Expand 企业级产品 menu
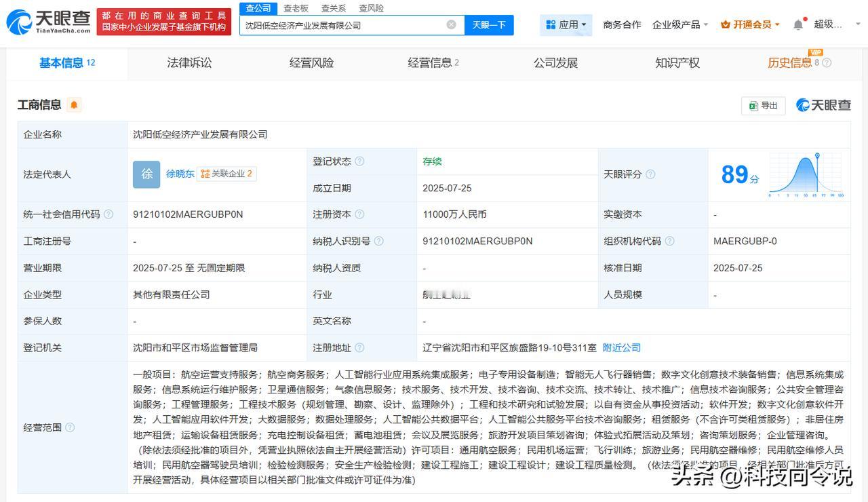Viewport: 868px width, 502px height. tap(680, 24)
